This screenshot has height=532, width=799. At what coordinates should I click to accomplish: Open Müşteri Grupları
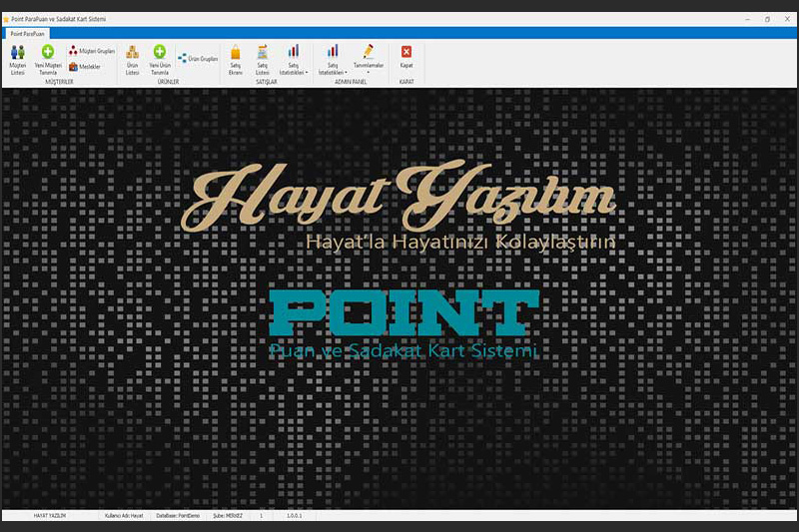point(92,51)
